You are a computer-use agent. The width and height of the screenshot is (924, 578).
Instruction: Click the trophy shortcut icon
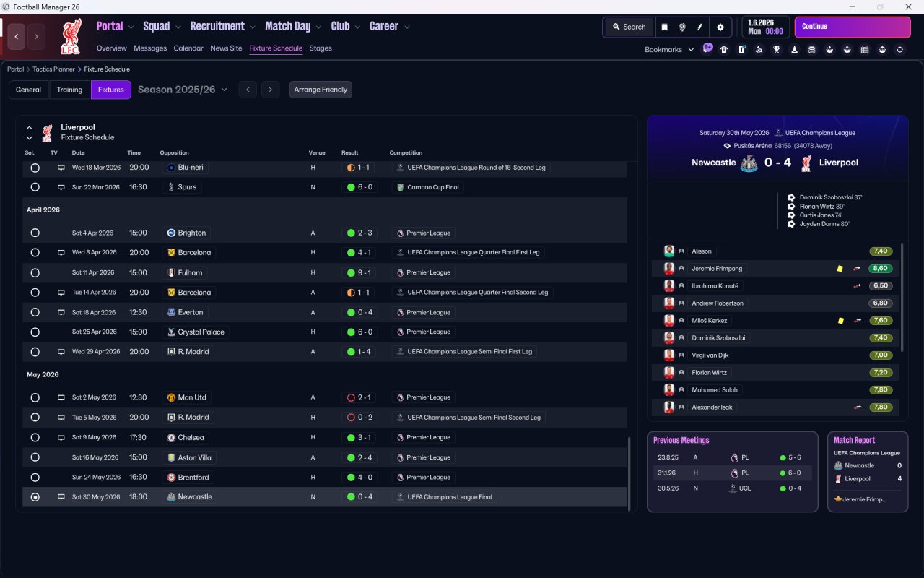click(777, 50)
